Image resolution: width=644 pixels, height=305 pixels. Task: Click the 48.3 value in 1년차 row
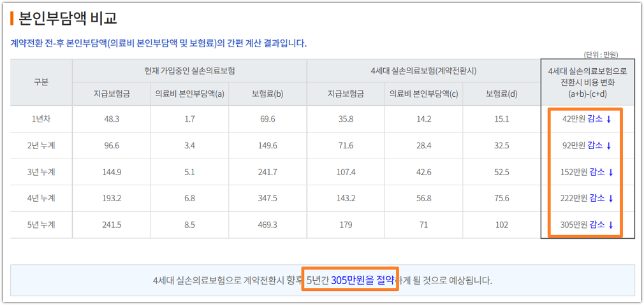[x=112, y=119]
